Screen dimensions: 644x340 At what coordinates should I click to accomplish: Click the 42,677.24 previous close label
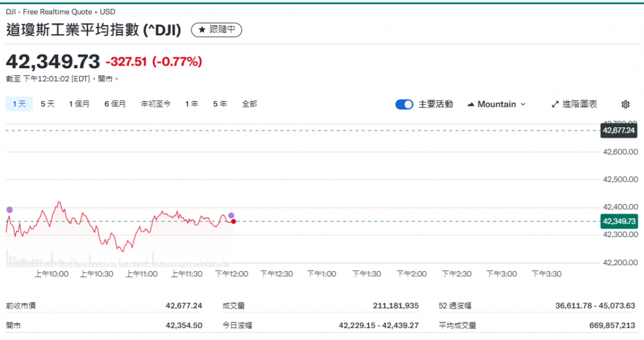(618, 131)
